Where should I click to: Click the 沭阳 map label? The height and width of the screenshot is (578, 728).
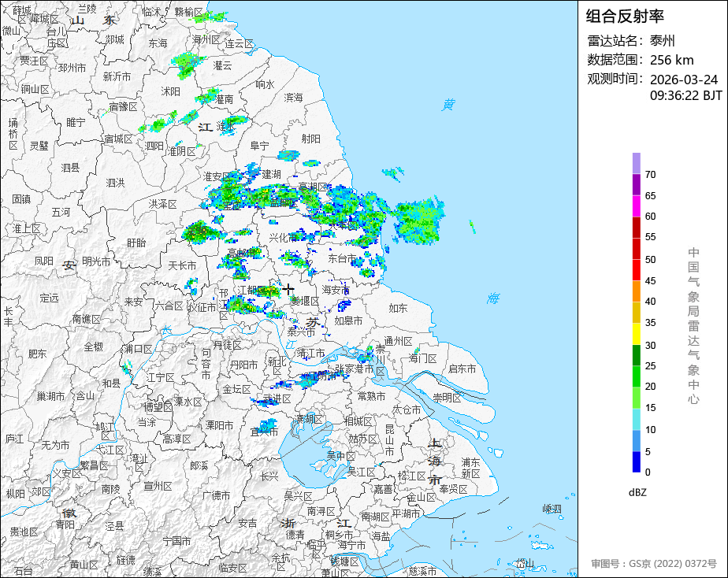pos(170,91)
